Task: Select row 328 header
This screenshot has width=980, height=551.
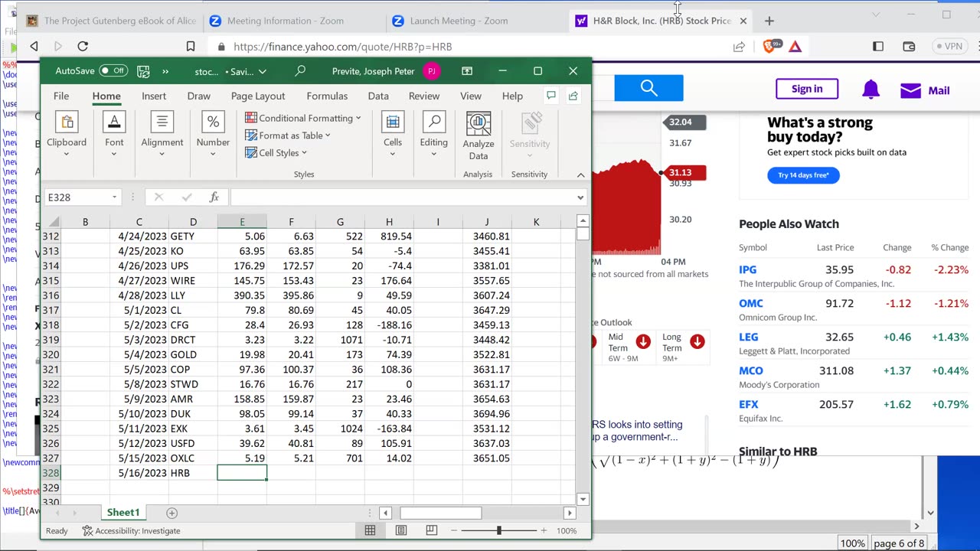Action: (51, 473)
